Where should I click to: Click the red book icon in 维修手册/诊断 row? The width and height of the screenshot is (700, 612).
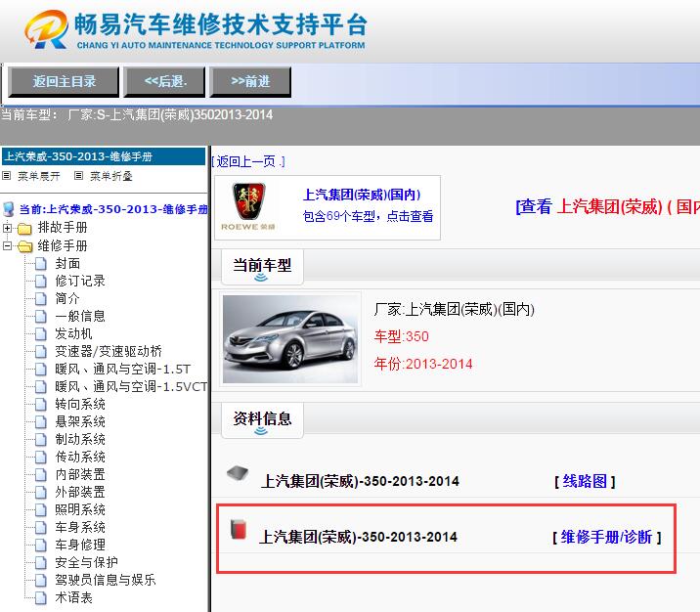coord(239,530)
